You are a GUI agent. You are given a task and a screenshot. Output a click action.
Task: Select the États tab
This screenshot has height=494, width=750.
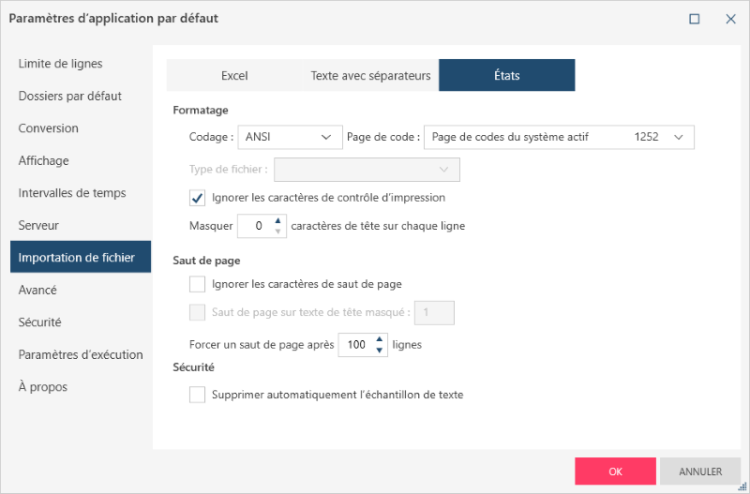(506, 75)
